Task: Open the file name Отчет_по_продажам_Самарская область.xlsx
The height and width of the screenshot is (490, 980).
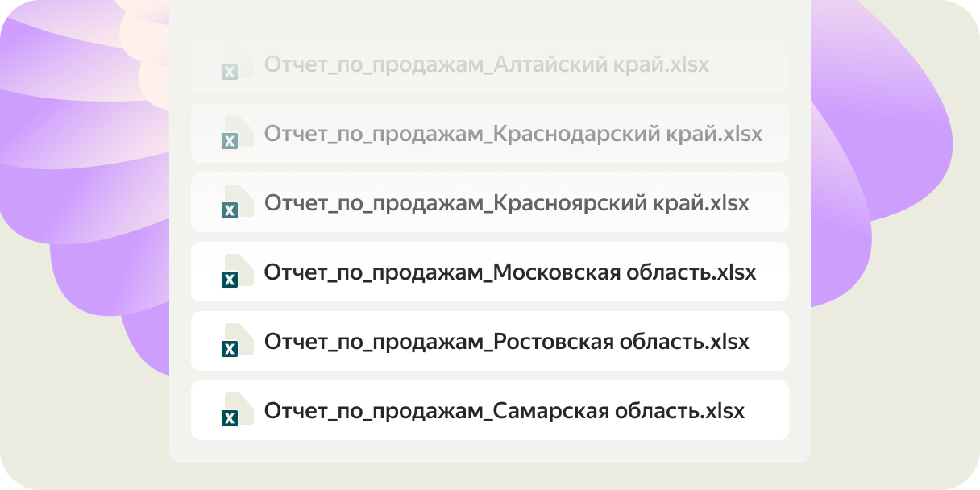Action: click(x=504, y=411)
